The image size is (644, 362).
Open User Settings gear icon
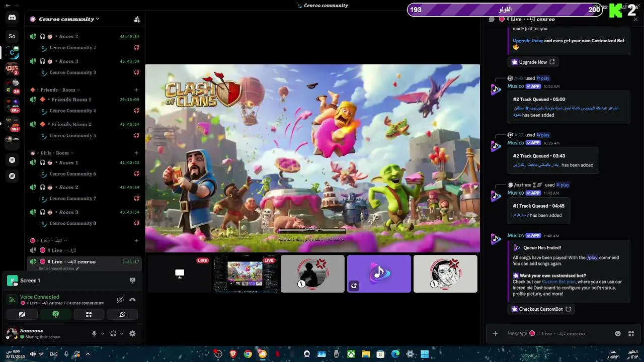coord(132,333)
